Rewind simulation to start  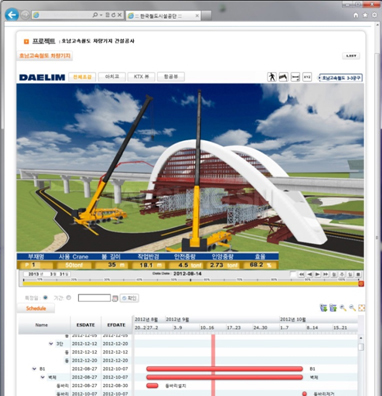[x=301, y=274]
